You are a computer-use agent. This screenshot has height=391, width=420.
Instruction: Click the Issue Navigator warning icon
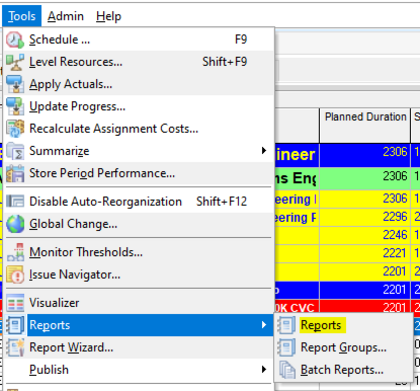tap(15, 275)
